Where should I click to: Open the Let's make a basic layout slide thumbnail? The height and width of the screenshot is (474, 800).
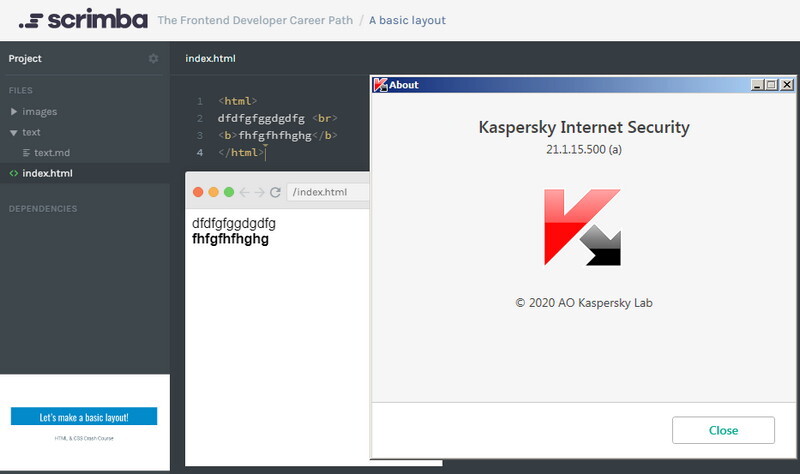(85, 422)
